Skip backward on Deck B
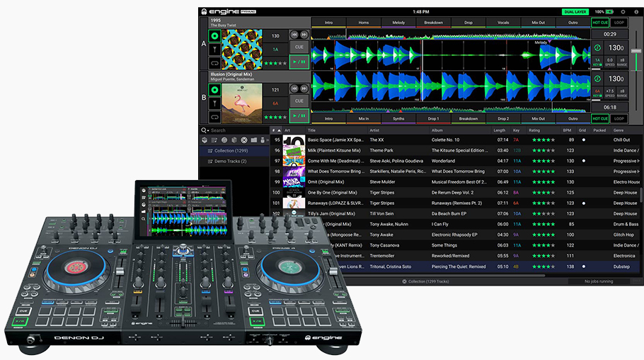The image size is (644, 360). tap(294, 89)
